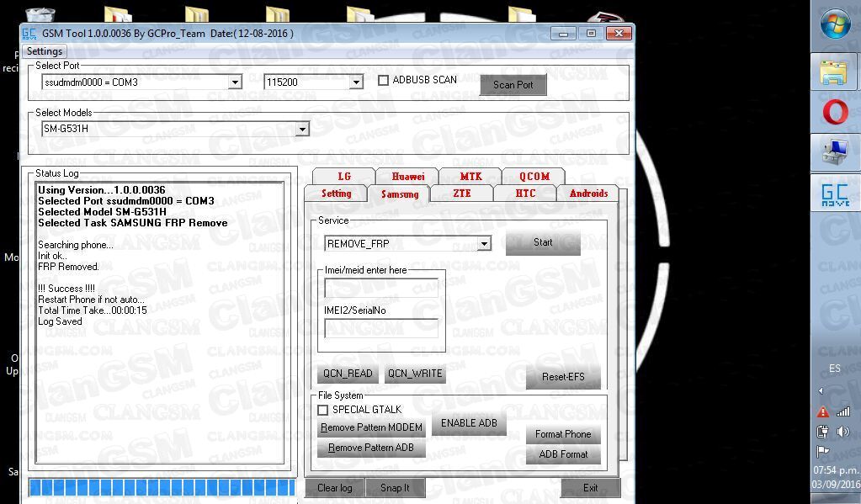Open Windows Explorer from taskbar

834,72
